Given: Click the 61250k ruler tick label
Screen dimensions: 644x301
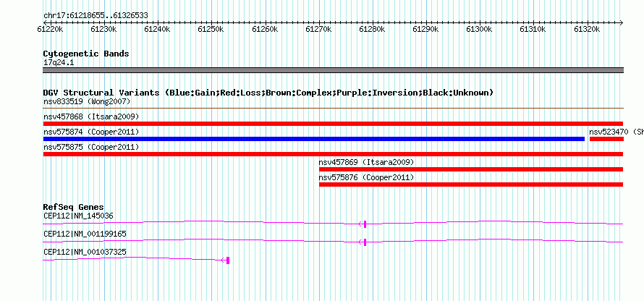Looking at the screenshot, I should (x=211, y=29).
